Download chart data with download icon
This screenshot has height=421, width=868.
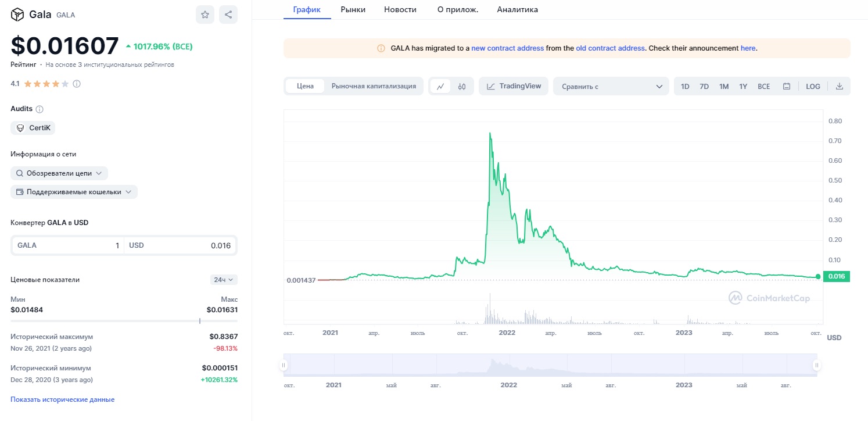(839, 86)
